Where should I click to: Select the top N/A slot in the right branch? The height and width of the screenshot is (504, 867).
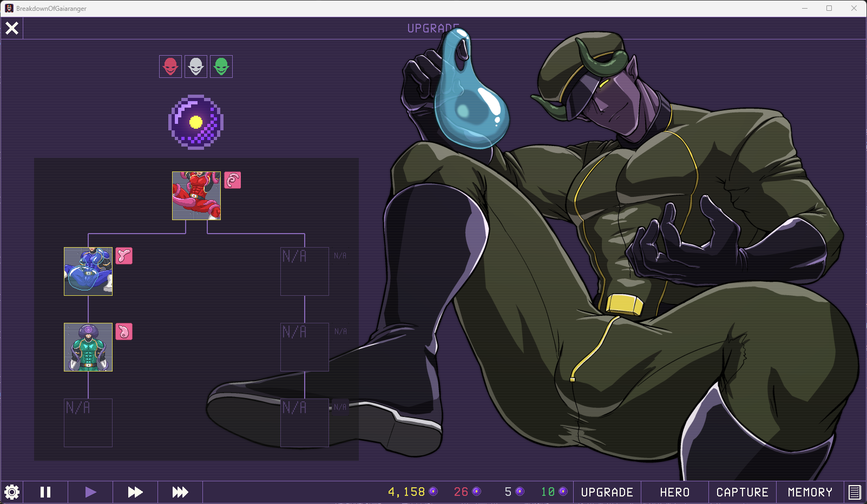coord(305,271)
